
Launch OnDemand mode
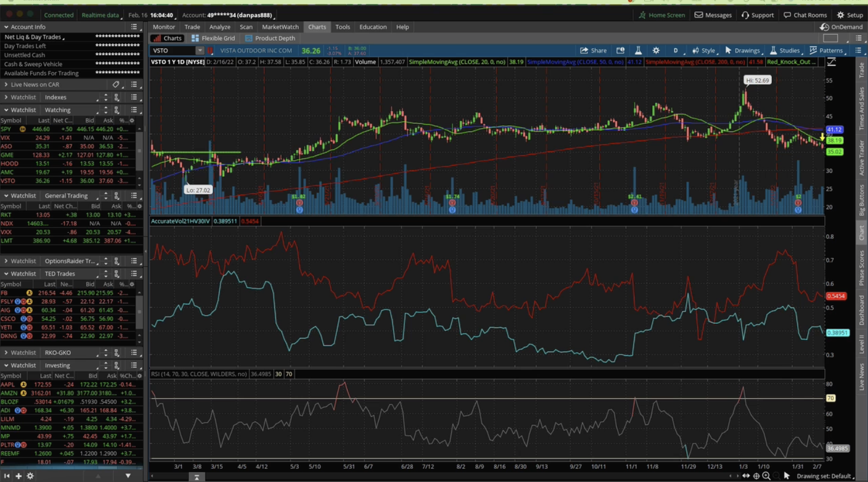(x=842, y=27)
